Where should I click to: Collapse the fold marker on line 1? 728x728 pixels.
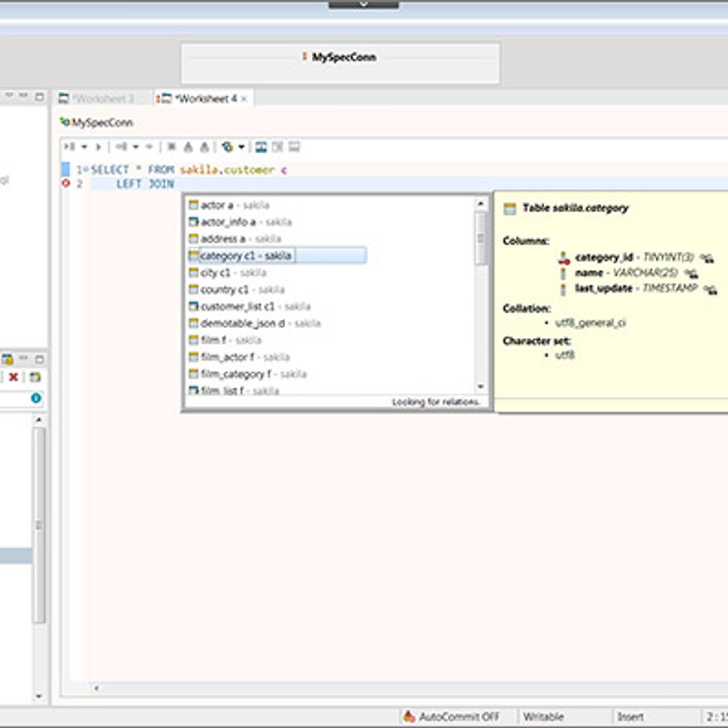click(x=86, y=170)
